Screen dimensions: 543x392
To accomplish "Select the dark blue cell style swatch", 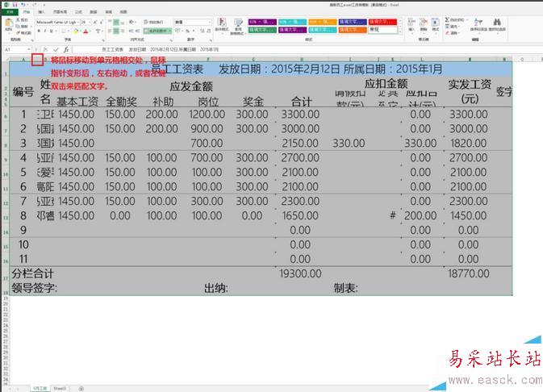I will pyautogui.click(x=353, y=22).
